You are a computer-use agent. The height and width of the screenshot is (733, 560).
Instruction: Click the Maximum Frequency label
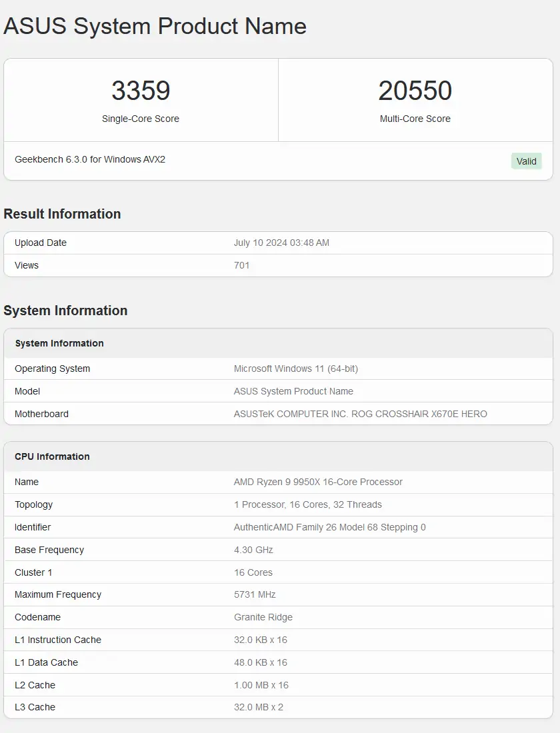(58, 594)
